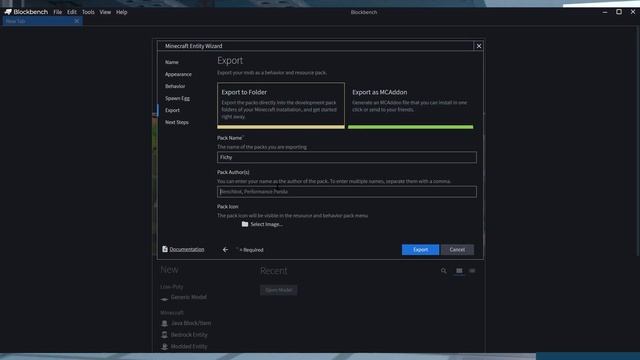Click the 'Pack Name' label
Image resolution: width=640 pixels, height=360 pixels.
(230, 138)
